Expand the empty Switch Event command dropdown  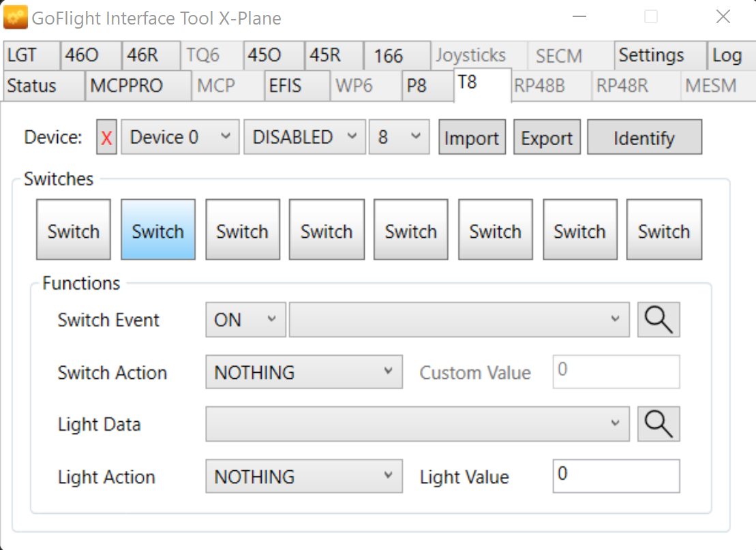459,320
